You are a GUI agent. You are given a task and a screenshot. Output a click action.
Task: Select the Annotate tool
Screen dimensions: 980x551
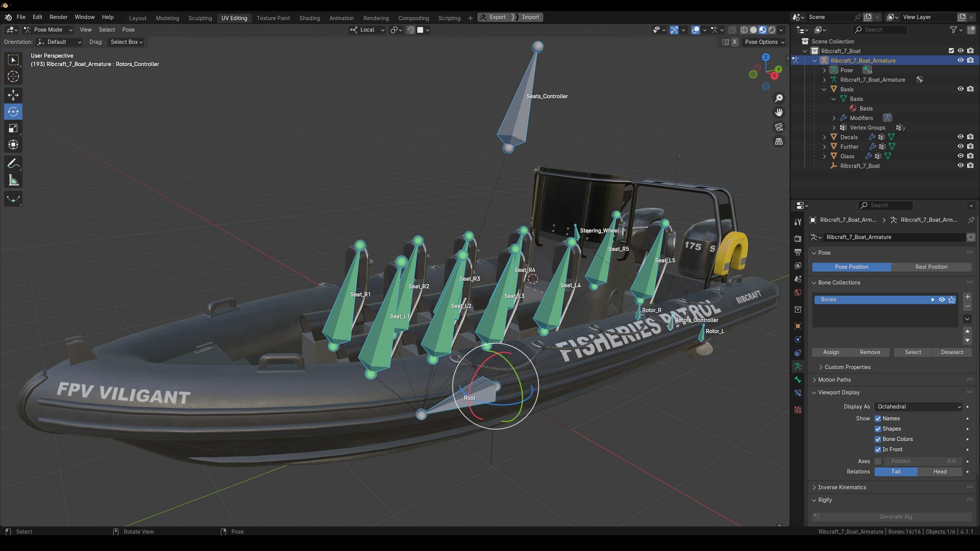[x=13, y=164]
